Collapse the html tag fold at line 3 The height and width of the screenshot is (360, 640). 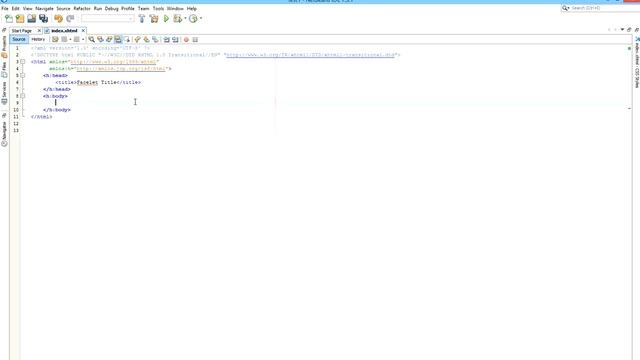point(22,62)
